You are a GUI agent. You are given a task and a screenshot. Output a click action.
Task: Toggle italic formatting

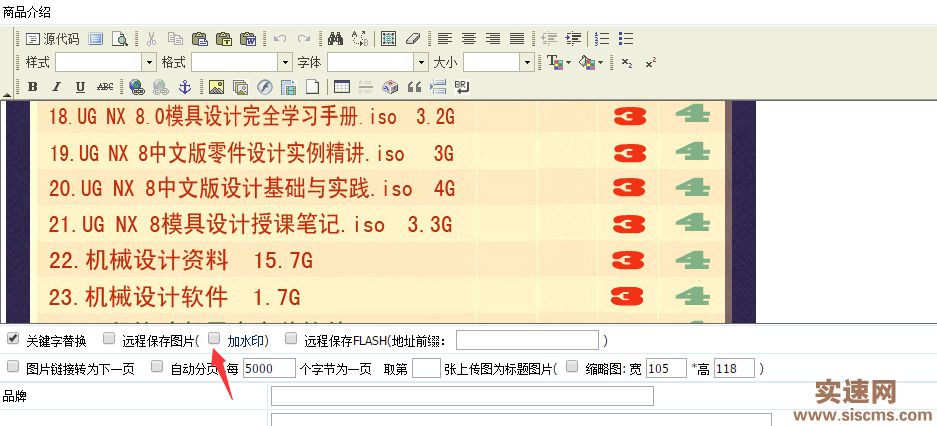(56, 87)
